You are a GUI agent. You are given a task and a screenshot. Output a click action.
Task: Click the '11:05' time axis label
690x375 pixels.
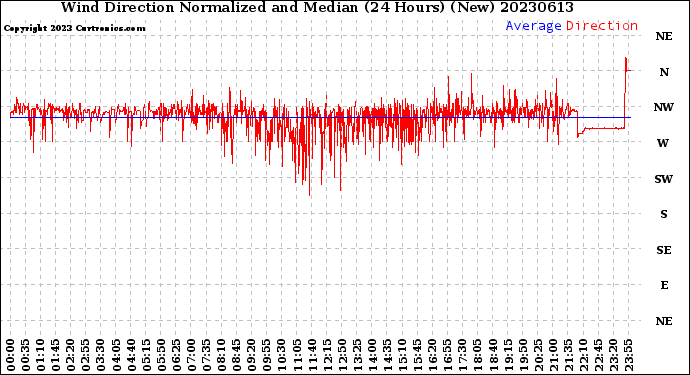[x=297, y=355]
